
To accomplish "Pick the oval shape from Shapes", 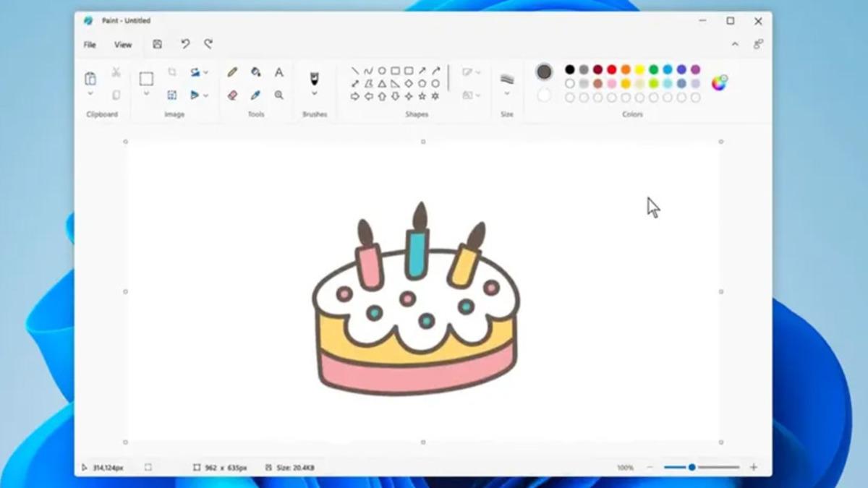I will pyautogui.click(x=382, y=69).
